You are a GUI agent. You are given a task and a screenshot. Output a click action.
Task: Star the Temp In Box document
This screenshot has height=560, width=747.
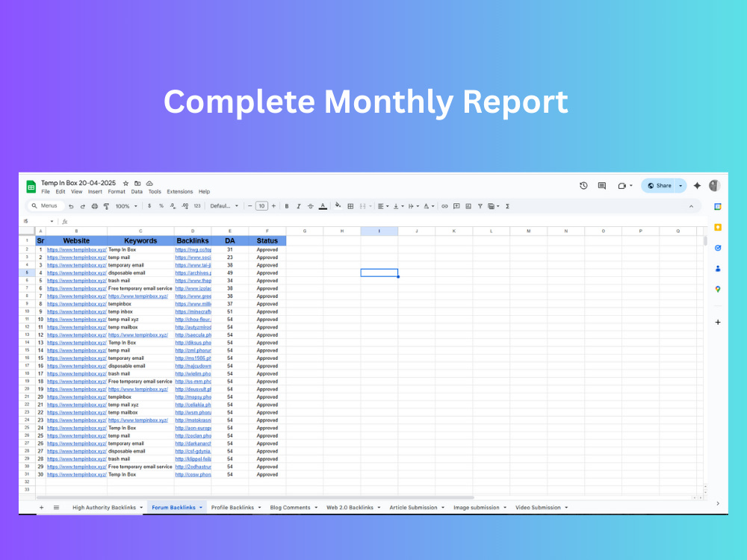(125, 184)
